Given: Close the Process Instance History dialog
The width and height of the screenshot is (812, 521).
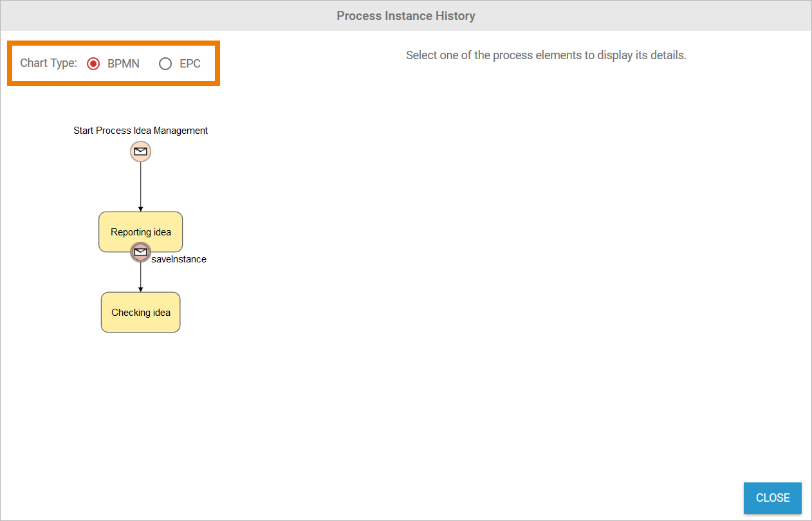Looking at the screenshot, I should tap(772, 498).
